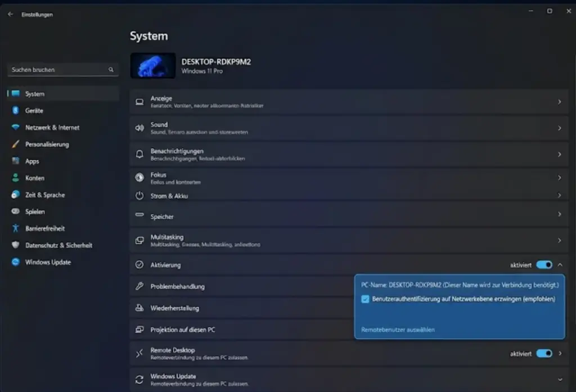Screen dimensions: 576x392
Task: Click the Personalisierung brush icon
Action: [15, 144]
